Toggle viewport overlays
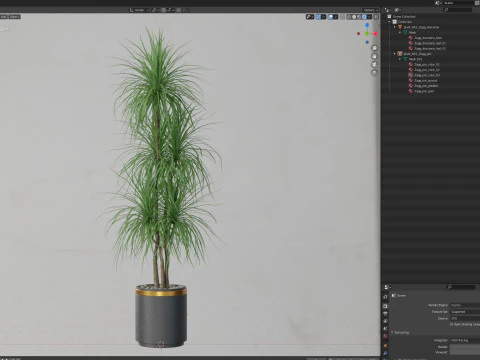480x360 pixels. (330, 17)
